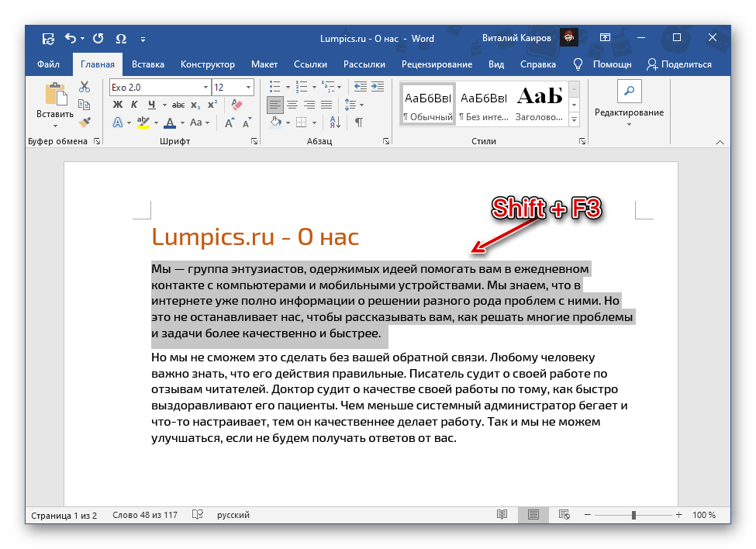Show paragraph marks (¶)
The image size is (756, 549).
pos(359,123)
